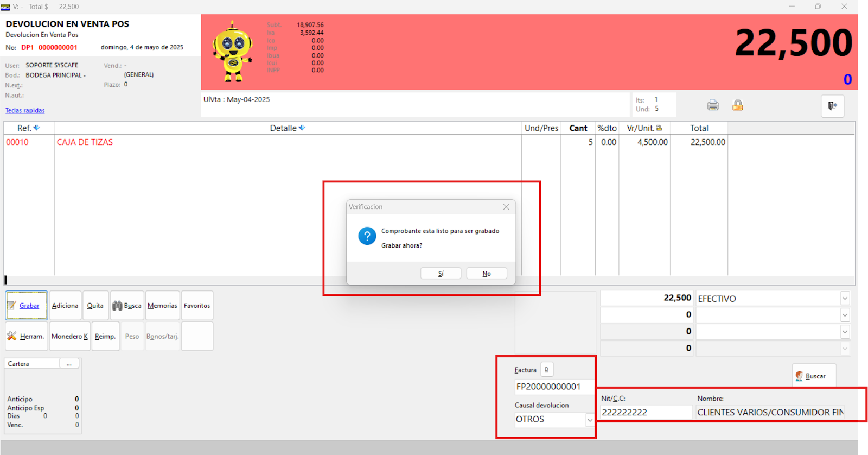Confirm saving by clicking Sí
Screen dimensions: 868x455
click(x=441, y=274)
